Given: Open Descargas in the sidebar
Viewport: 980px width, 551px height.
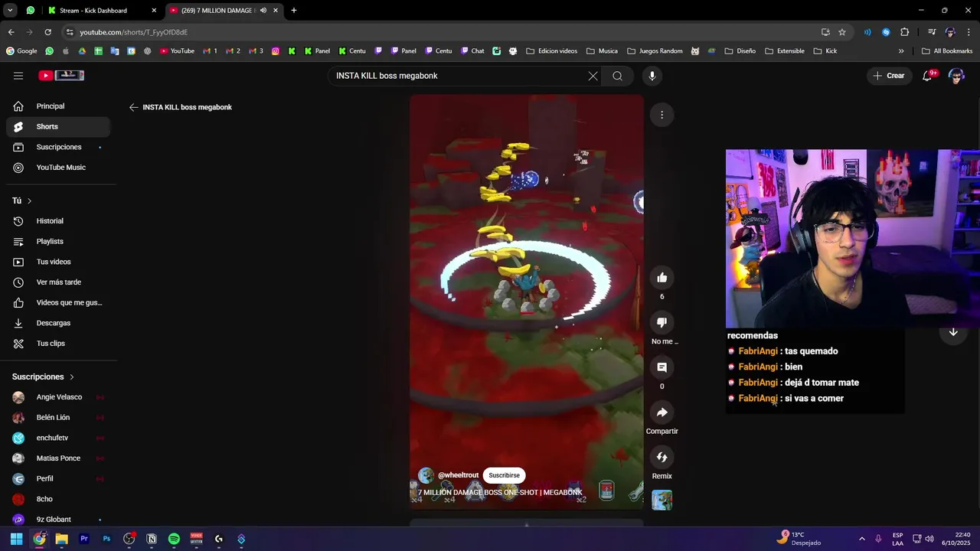Looking at the screenshot, I should click(x=58, y=323).
